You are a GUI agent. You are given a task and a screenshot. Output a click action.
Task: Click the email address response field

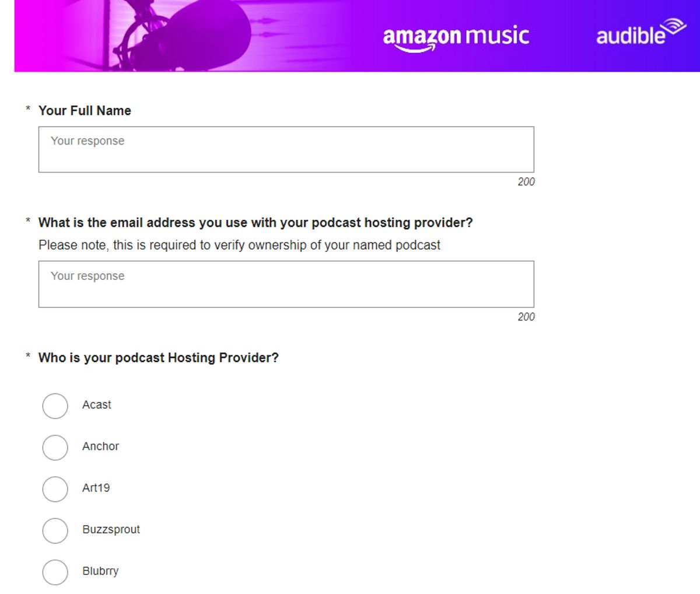(286, 284)
